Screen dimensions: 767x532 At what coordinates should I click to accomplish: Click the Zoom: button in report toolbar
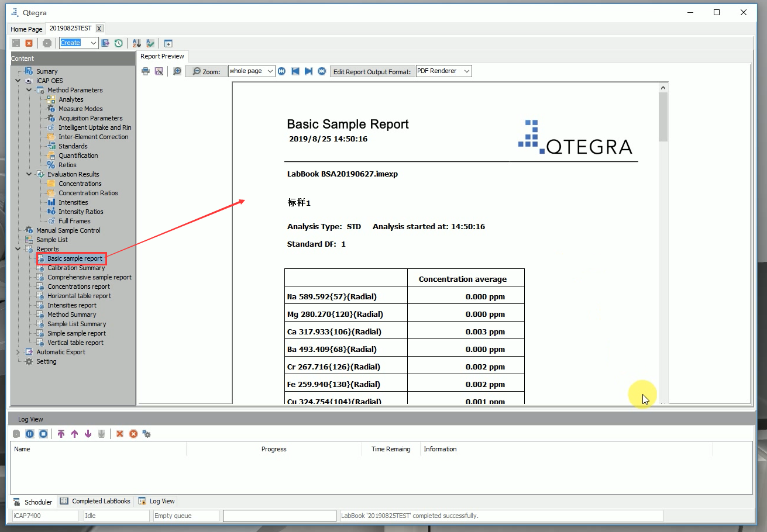[206, 71]
